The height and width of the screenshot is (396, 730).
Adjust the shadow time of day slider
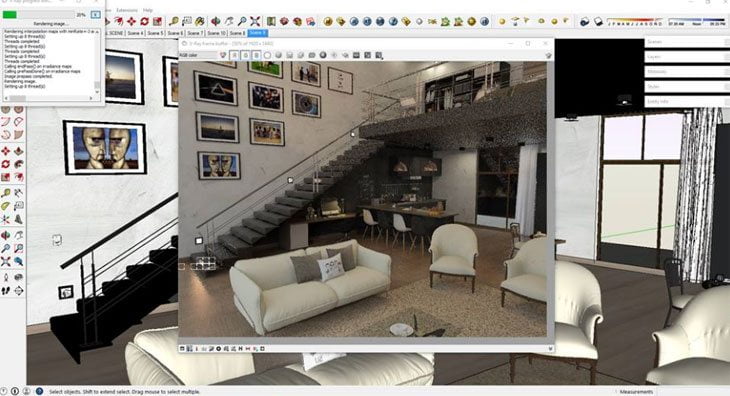pos(696,22)
